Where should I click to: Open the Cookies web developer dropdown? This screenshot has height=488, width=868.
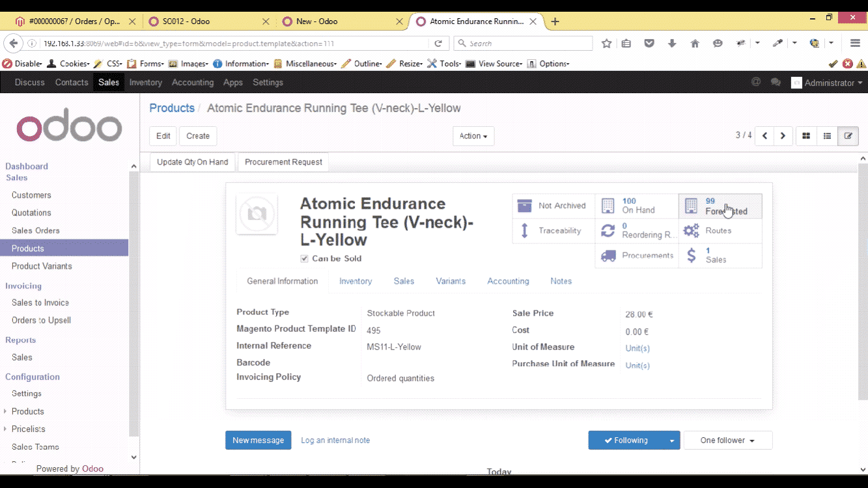[x=68, y=64]
